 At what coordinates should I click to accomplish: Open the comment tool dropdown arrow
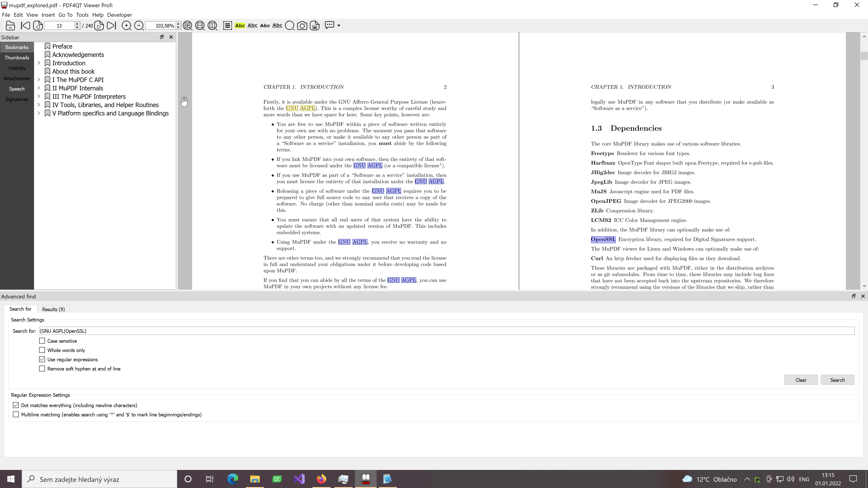point(339,26)
